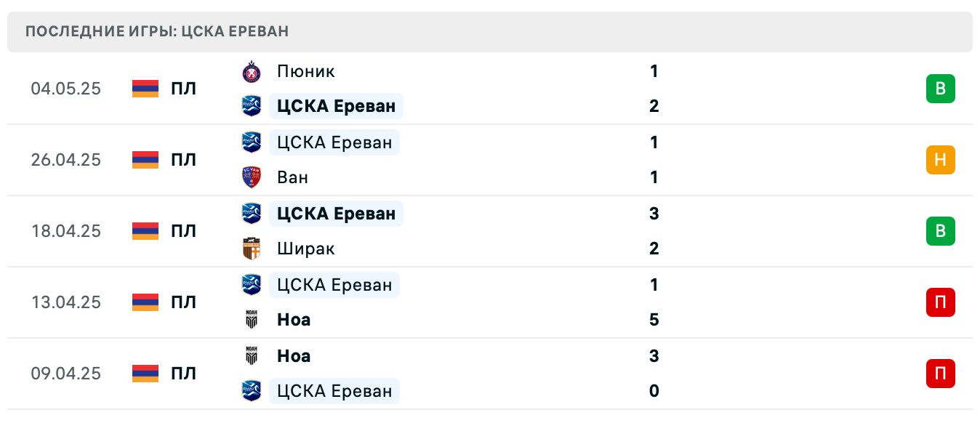Click the Ноа crest in the 09.04.25 match
Viewport: 980px width, 423px height.
tap(251, 355)
